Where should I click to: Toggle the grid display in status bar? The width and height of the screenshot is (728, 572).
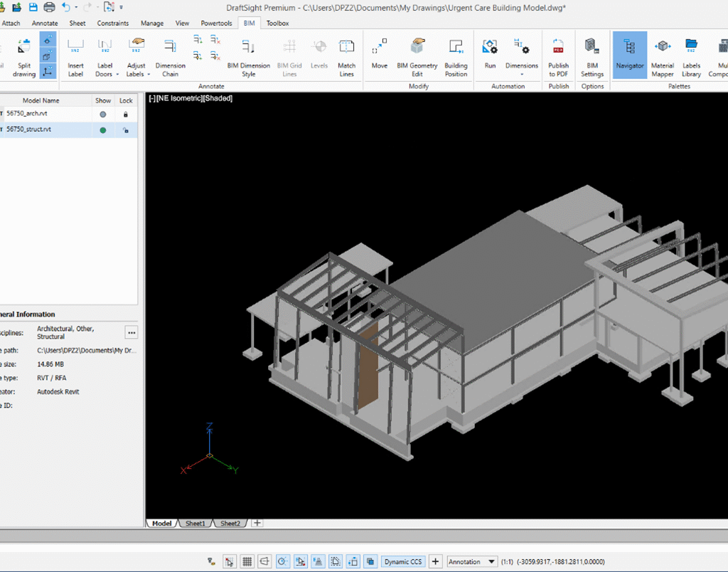pos(247,561)
